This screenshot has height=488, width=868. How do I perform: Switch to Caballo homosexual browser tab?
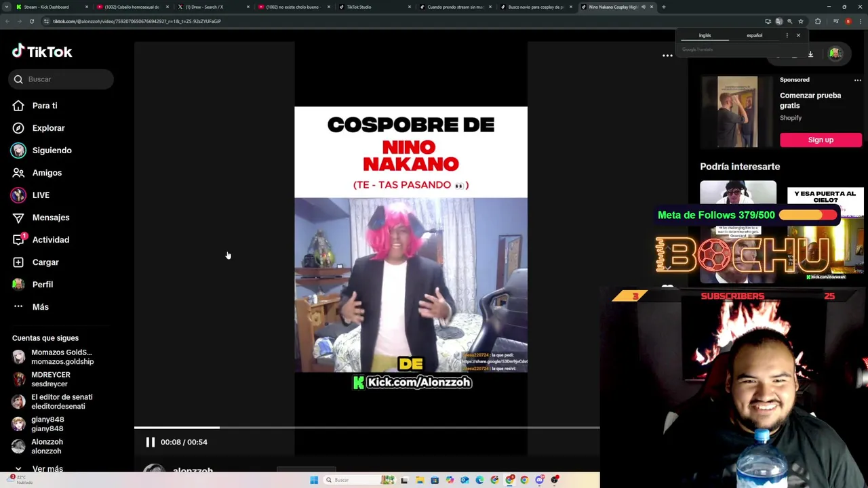click(x=132, y=7)
